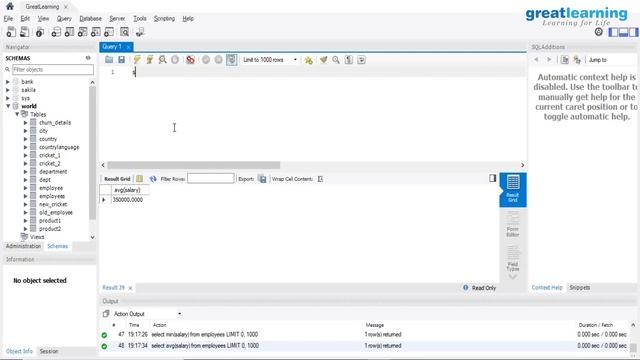Screen dimensions: 640x360
Task: Expand the churn_details table
Action: (x=25, y=122)
